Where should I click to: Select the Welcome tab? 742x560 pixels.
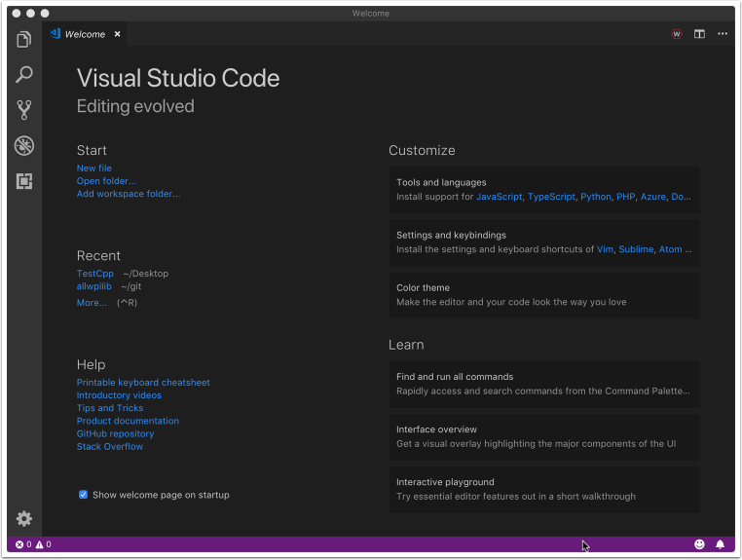(84, 34)
